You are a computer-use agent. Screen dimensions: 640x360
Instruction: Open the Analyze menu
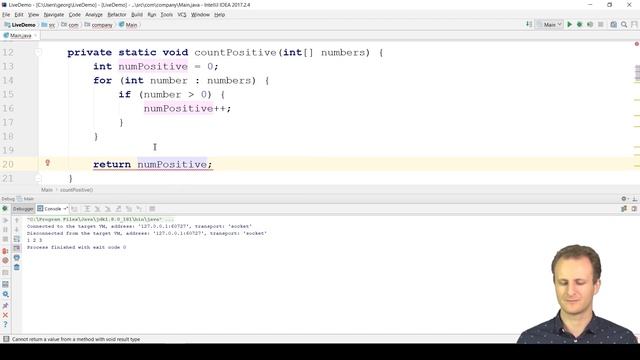pyautogui.click(x=94, y=15)
